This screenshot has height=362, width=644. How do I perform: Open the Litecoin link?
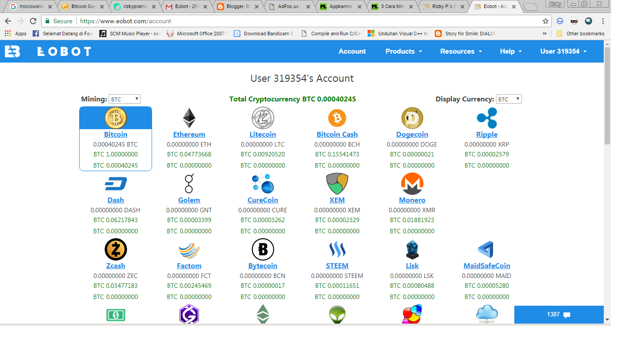pyautogui.click(x=263, y=134)
